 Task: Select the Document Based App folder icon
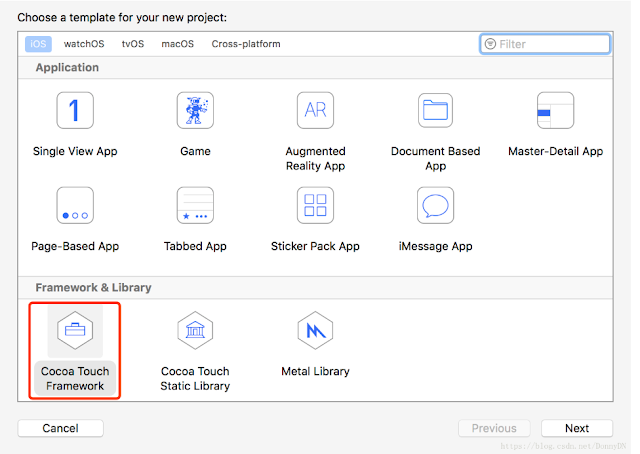pyautogui.click(x=436, y=110)
